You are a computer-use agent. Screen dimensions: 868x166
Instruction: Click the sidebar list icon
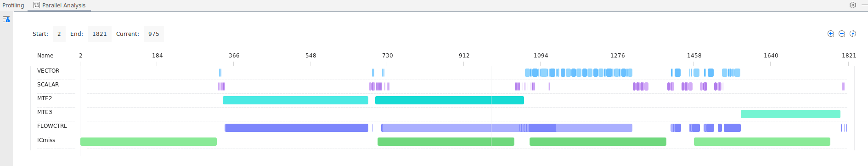coord(6,19)
